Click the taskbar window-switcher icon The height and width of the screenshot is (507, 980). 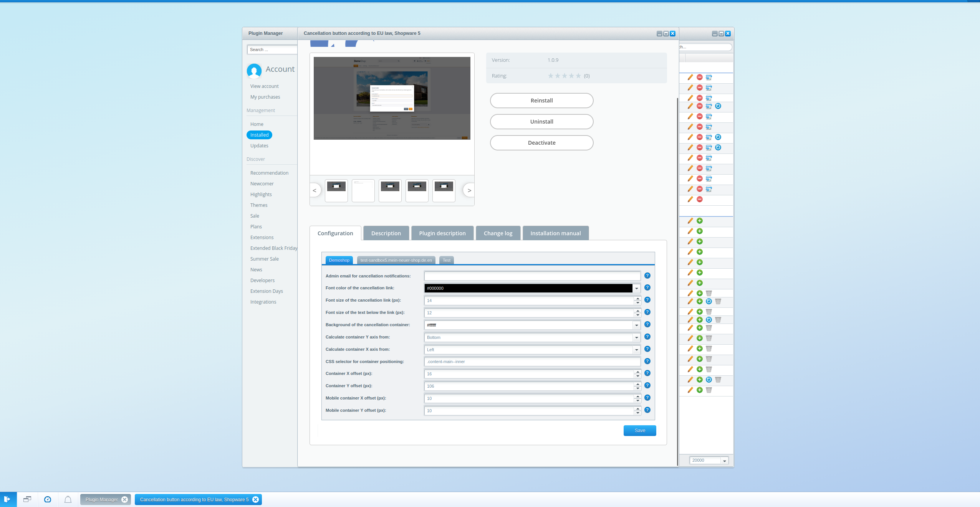click(x=27, y=499)
